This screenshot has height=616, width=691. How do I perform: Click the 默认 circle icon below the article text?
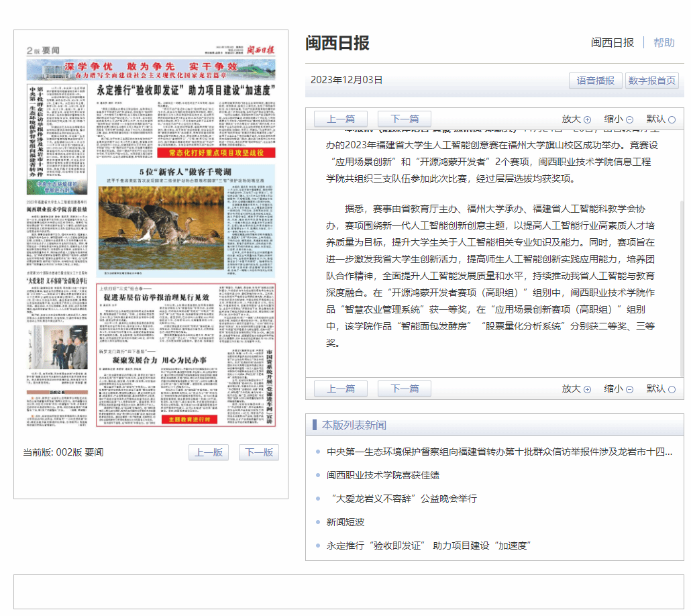pos(672,389)
